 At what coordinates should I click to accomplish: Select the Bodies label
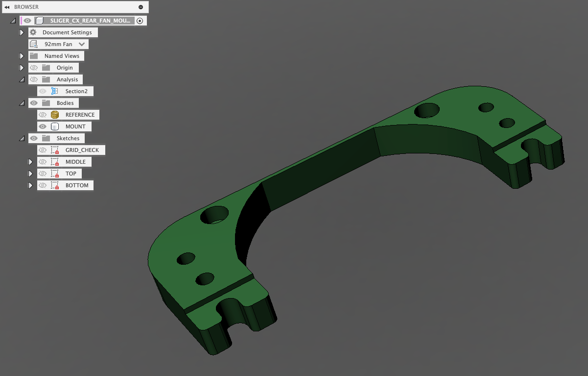[x=65, y=103]
